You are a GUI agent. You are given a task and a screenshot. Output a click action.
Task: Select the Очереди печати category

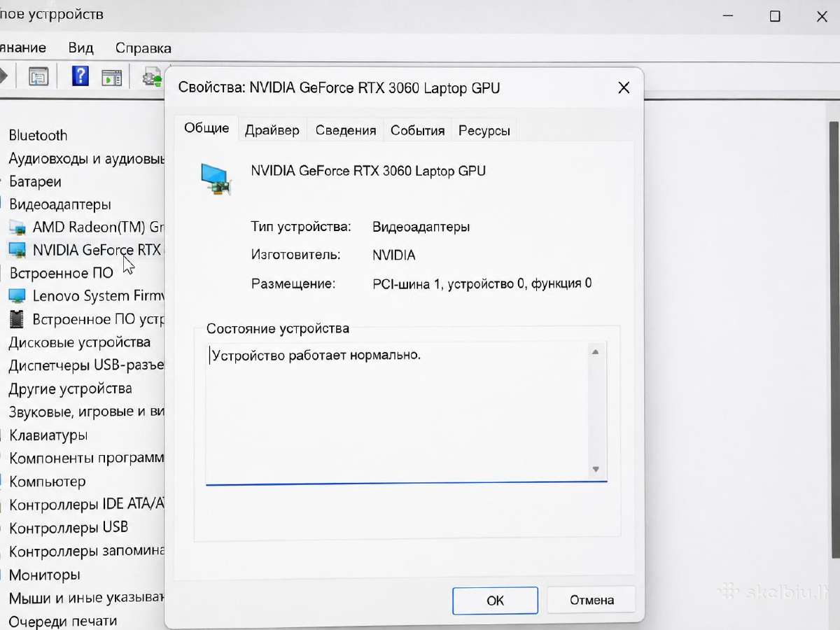63,621
